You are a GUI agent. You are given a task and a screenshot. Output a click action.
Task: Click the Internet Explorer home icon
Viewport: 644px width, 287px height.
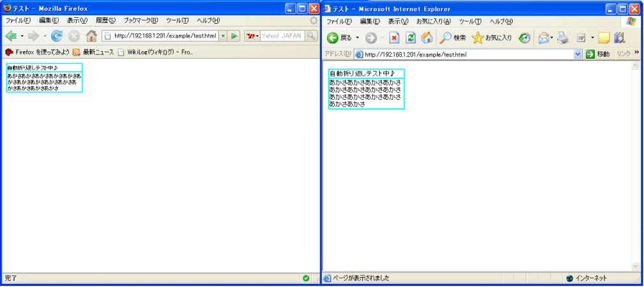(427, 38)
